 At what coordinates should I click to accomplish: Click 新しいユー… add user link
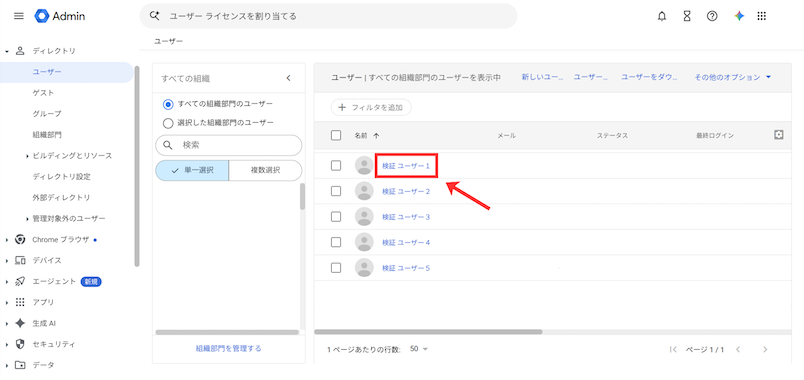click(543, 77)
